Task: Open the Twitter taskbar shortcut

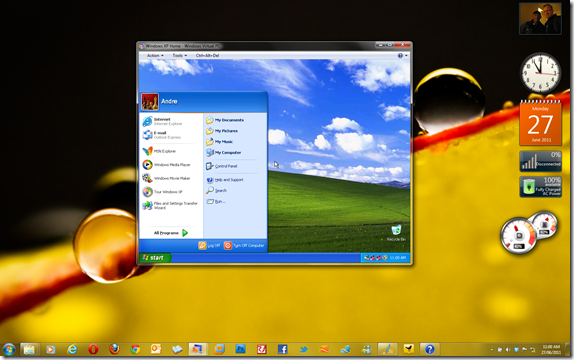Action: pos(304,349)
